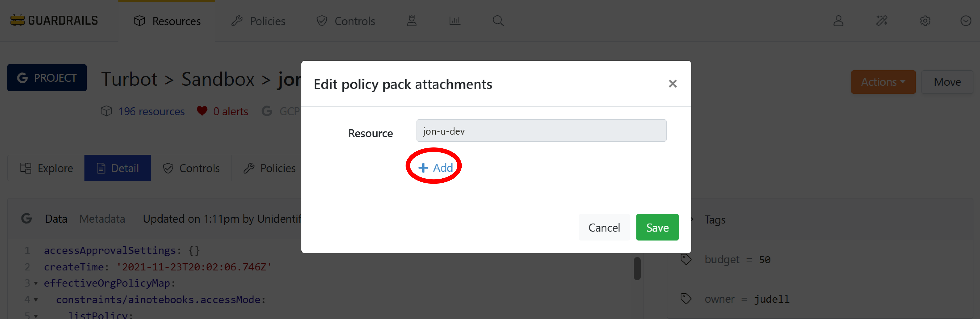980x325 pixels.
Task: Click the owner tag icon
Action: pyautogui.click(x=686, y=299)
